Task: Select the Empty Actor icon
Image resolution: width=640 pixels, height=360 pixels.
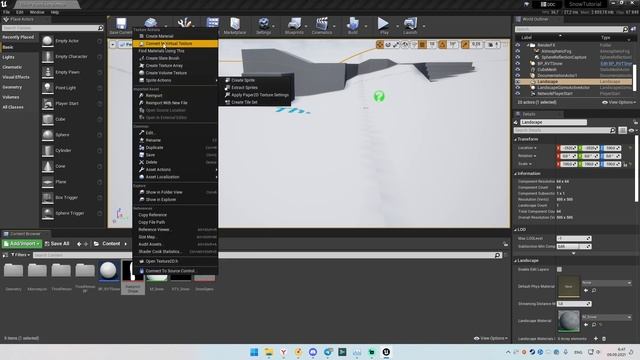Action: pyautogui.click(x=48, y=41)
